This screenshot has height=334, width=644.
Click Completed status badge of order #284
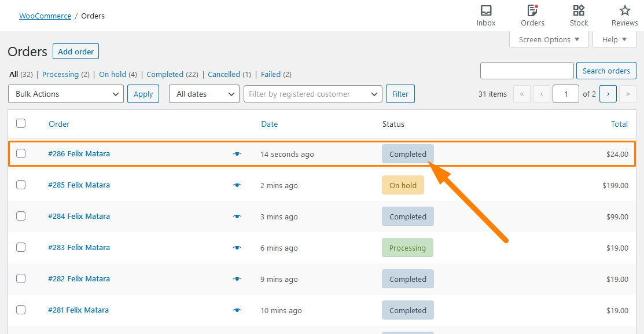[408, 216]
